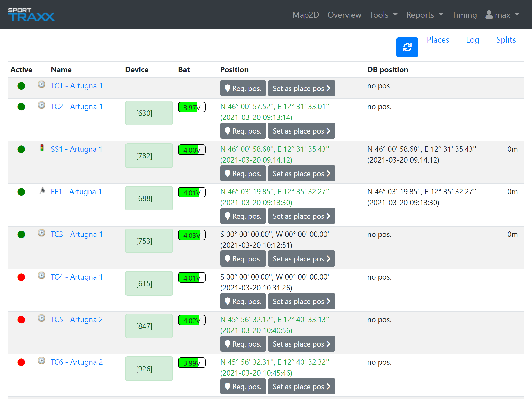
Task: Go to the Map2D page
Action: (x=305, y=15)
